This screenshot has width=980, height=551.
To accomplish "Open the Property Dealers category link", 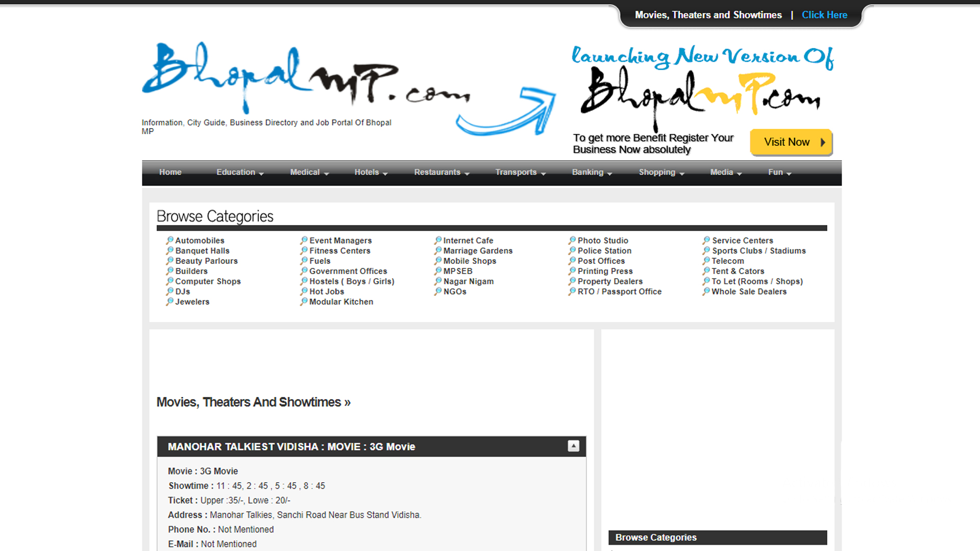I will 610,281.
